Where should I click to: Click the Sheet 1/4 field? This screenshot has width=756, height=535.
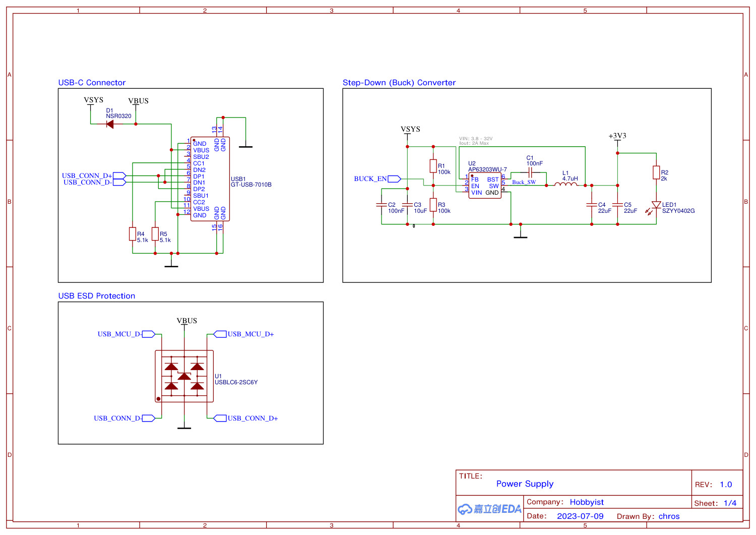coord(715,503)
